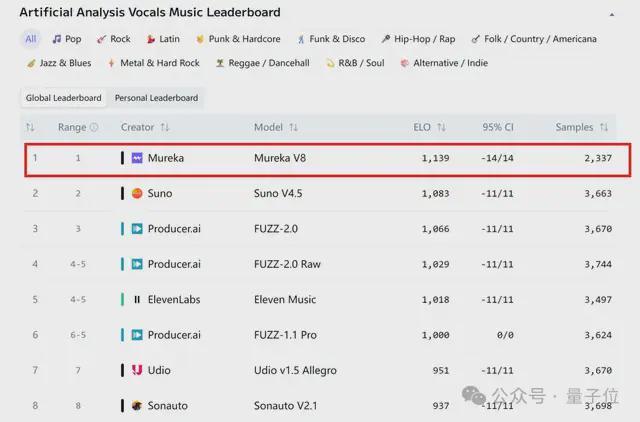
Task: Filter by Jazz & Blues genre
Action: click(59, 63)
